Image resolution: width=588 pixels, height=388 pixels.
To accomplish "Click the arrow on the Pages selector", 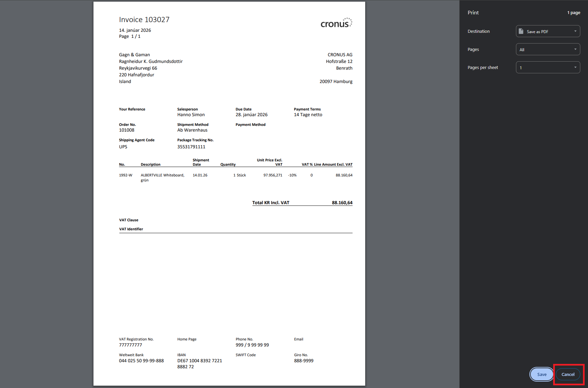I will click(575, 50).
